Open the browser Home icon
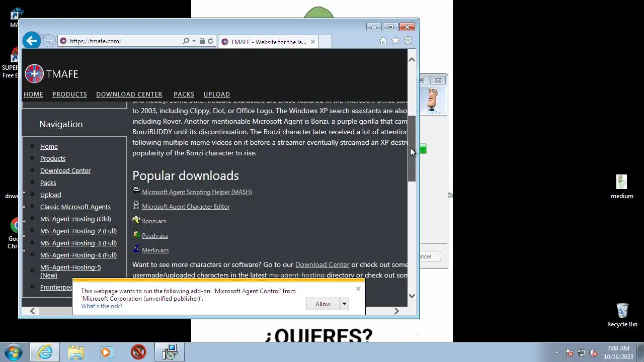This screenshot has height=362, width=644. (x=383, y=41)
